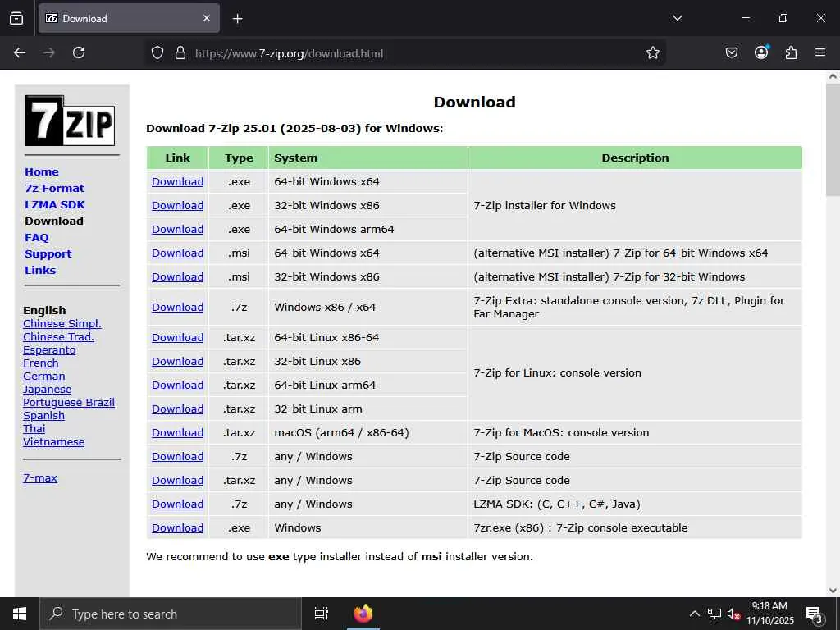Screen dimensions: 840x630
Task: Download .tar.xz for 64-bit Linux arm64
Action: [x=177, y=386]
